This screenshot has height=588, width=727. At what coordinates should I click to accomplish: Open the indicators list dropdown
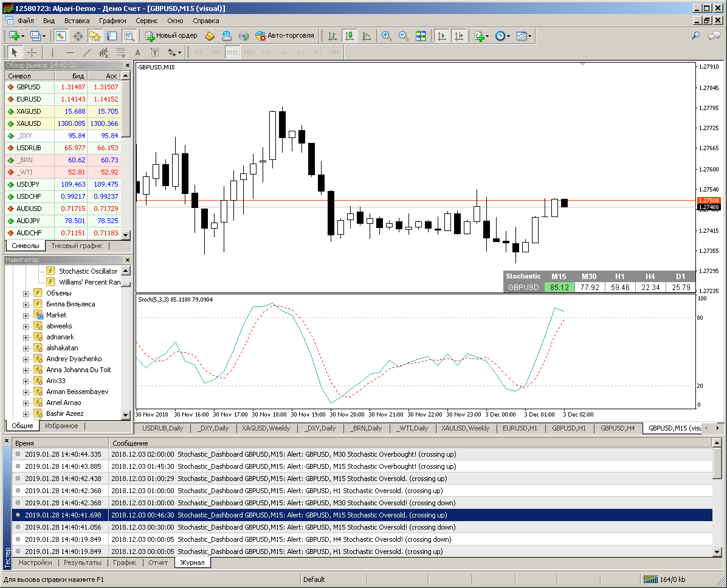tap(481, 36)
